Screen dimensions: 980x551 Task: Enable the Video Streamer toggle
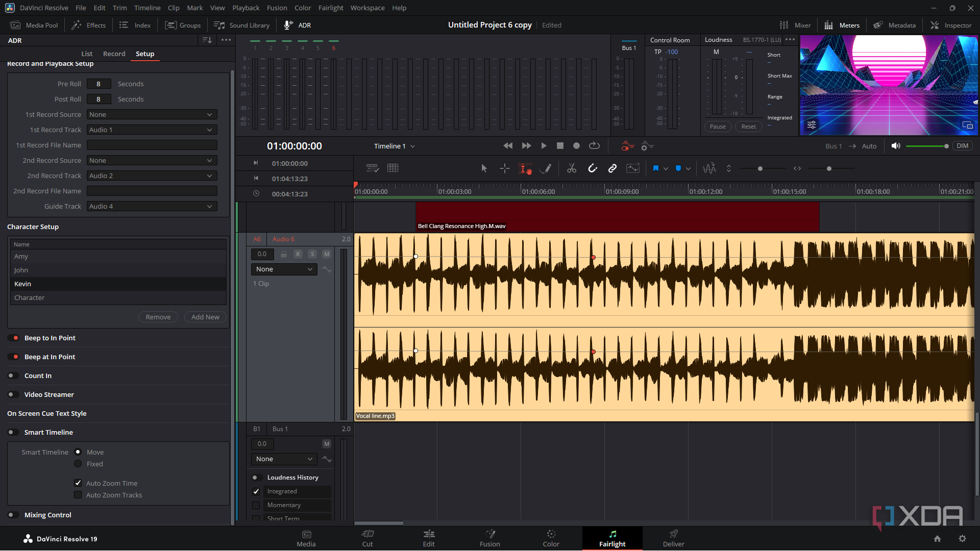pos(14,394)
